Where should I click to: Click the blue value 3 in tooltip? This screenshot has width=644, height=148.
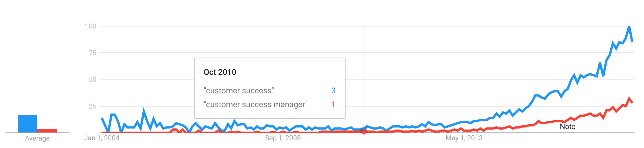(x=333, y=91)
